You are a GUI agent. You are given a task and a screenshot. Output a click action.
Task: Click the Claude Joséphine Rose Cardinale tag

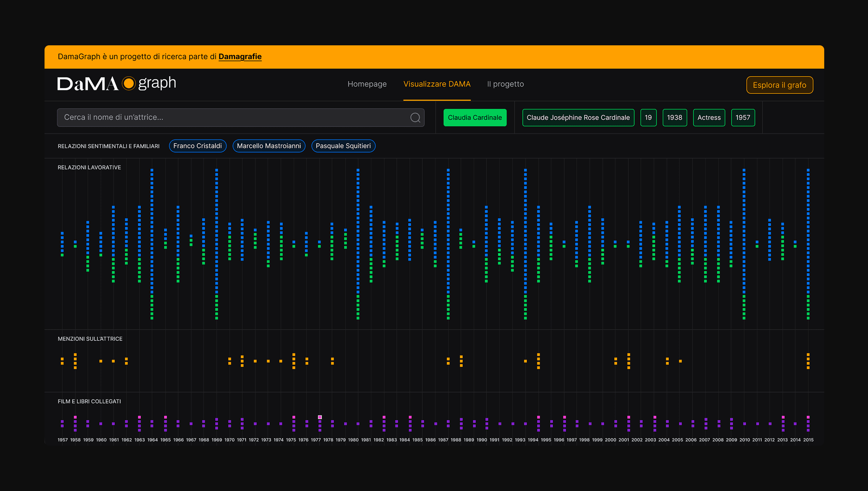click(578, 117)
